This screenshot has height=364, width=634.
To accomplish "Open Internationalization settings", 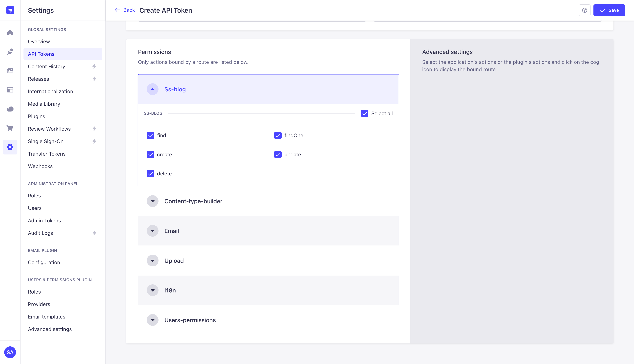I will (x=63, y=92).
